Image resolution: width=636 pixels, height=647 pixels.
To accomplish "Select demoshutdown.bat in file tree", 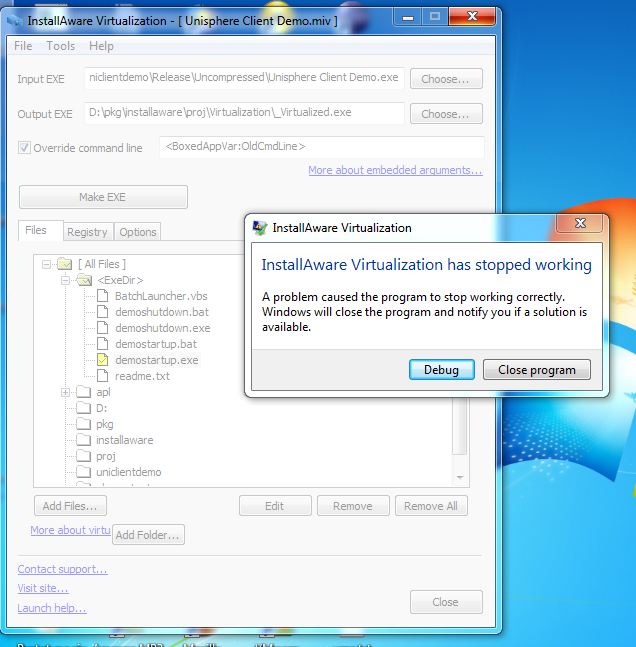I will (x=162, y=312).
